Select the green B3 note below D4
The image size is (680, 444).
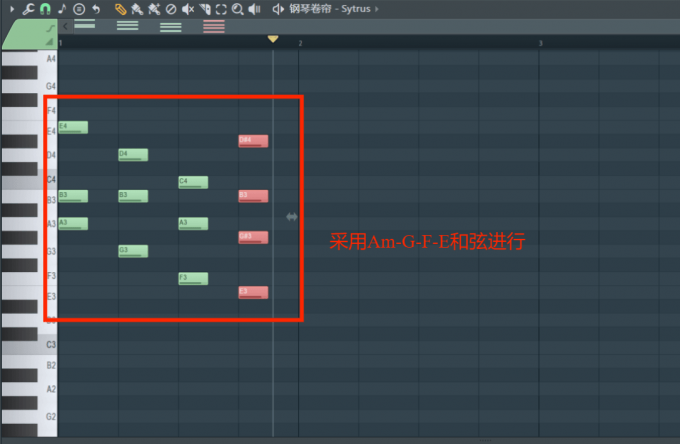pos(133,196)
